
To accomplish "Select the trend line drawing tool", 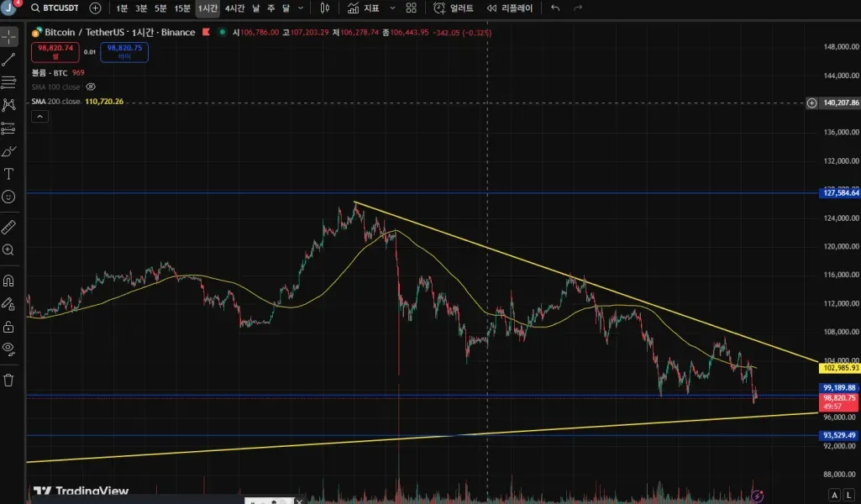I will pos(8,60).
